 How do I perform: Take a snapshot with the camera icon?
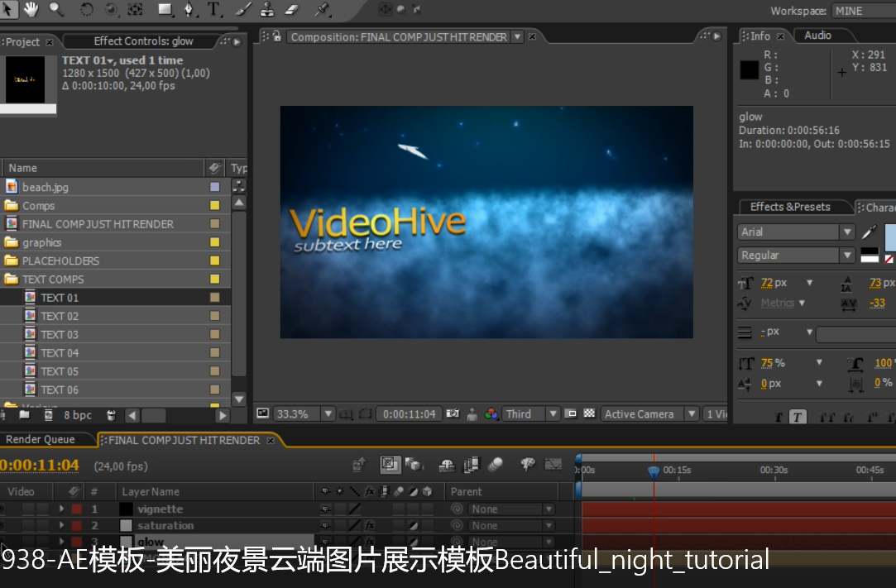(x=453, y=414)
